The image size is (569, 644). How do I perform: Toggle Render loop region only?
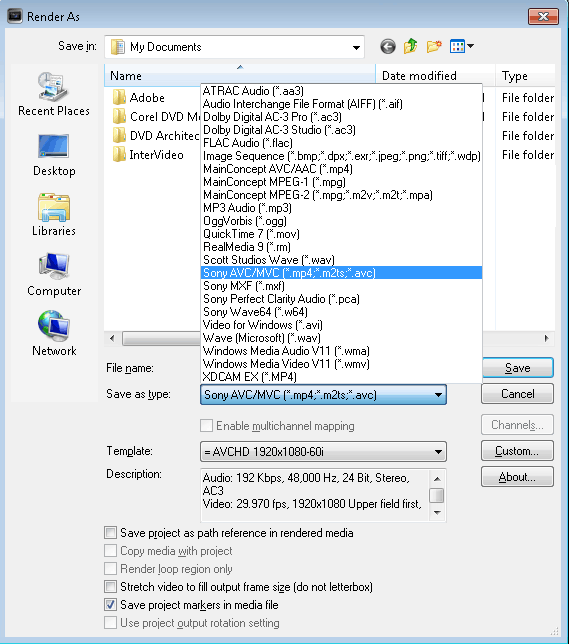[110, 569]
